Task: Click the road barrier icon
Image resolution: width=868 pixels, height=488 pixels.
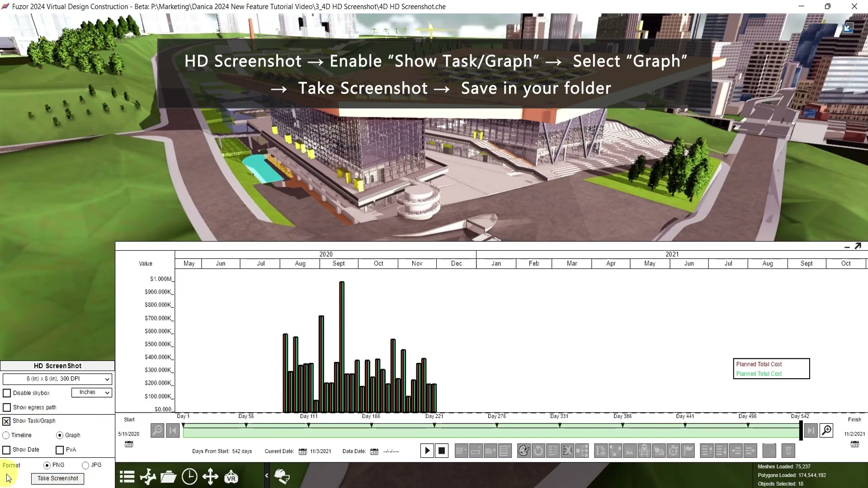Action: [x=644, y=450]
